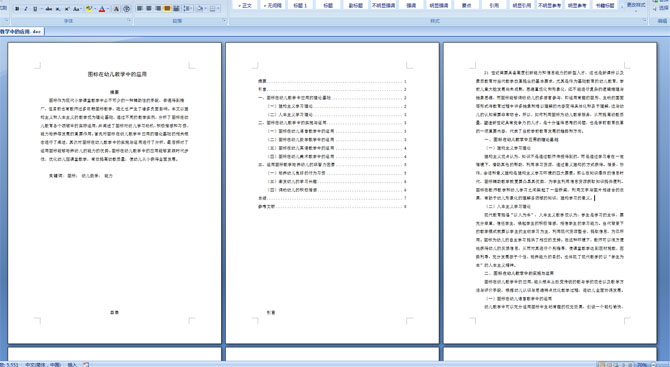Click the enclosed character icon
Screen dimensions: 670x367
[127, 9]
